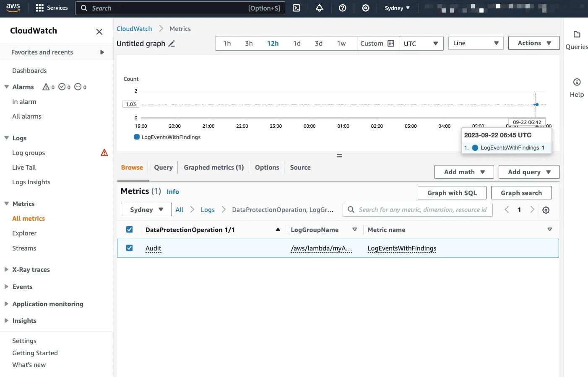Edit the Untitled graph name pencil
Image resolution: width=588 pixels, height=377 pixels.
point(172,44)
